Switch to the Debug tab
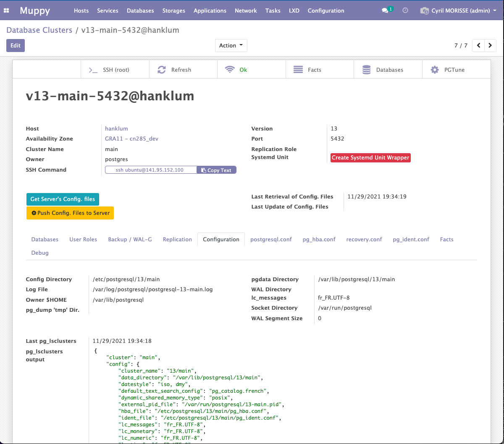 tap(40, 253)
